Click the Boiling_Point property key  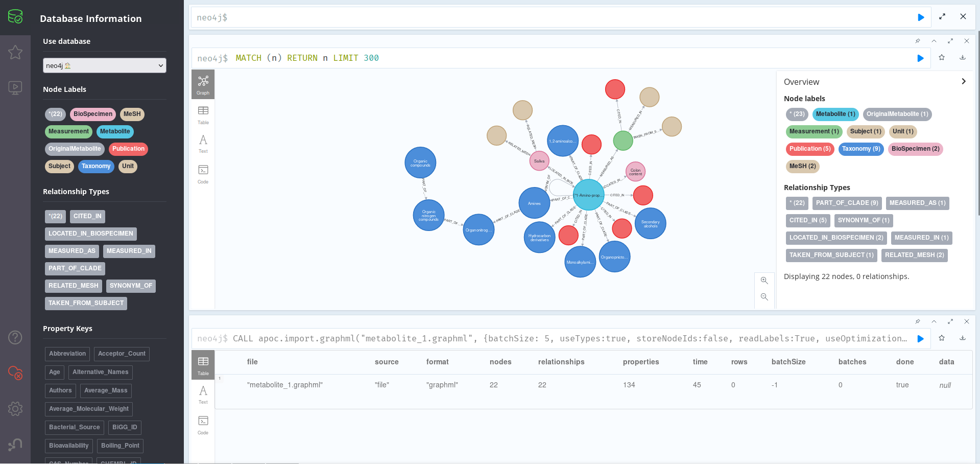point(120,446)
